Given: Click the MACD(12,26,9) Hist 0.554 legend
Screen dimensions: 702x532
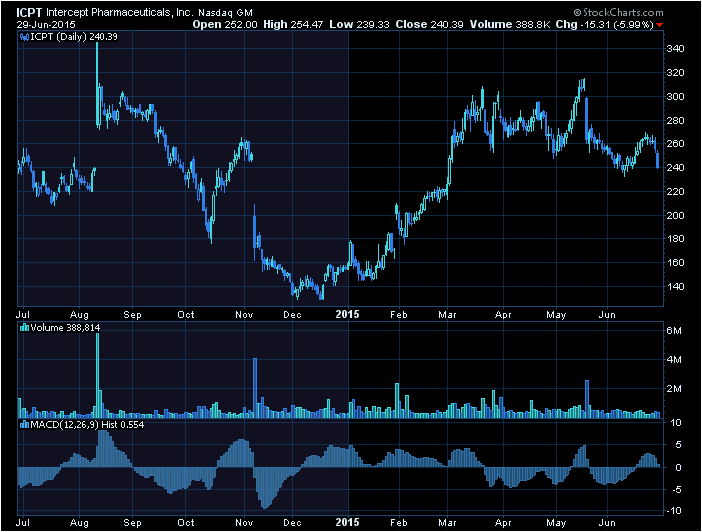Looking at the screenshot, I should pos(87,425).
